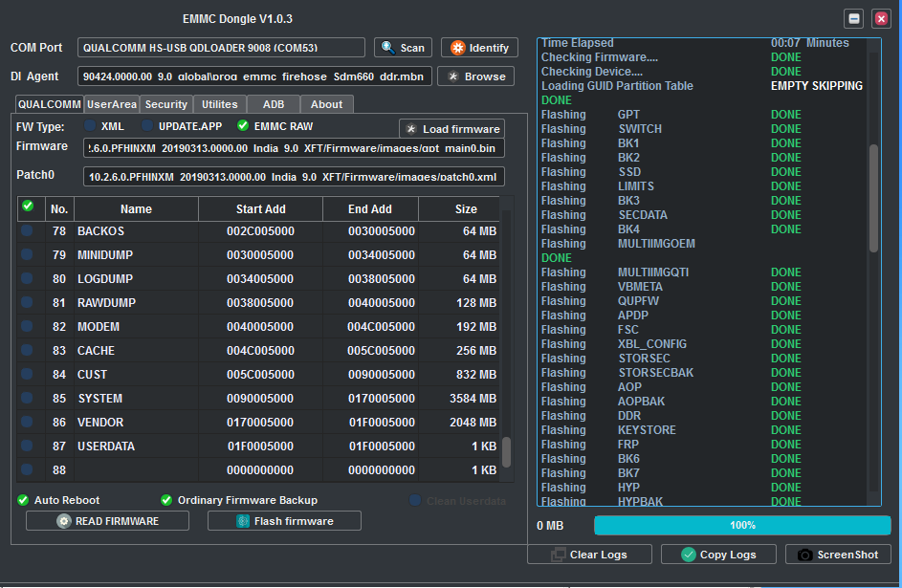Click the chip icon on Flash firmware
Viewport: 902px width, 588px height.
243,521
